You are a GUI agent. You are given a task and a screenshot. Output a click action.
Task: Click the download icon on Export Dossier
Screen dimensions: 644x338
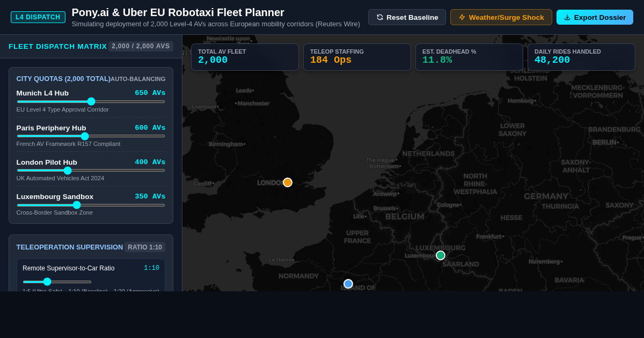click(567, 17)
